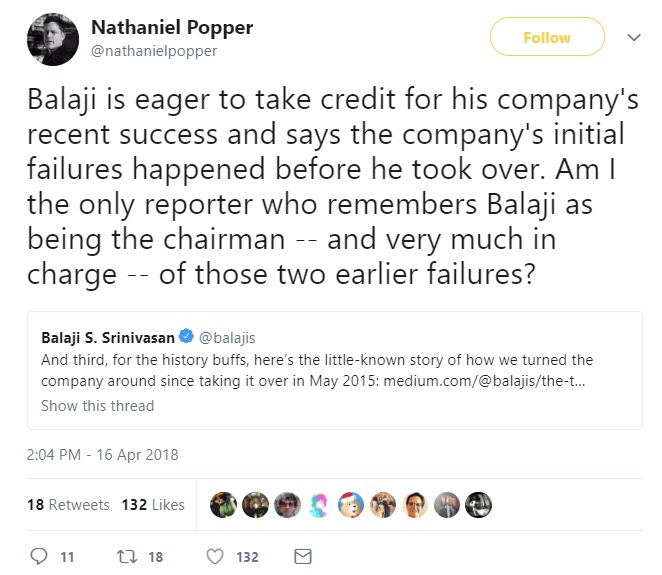
Task: Click the first liker avatar in the row
Action: click(223, 505)
